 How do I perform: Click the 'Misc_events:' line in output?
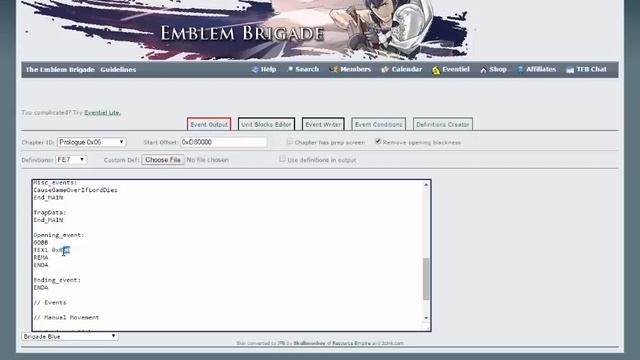55,182
